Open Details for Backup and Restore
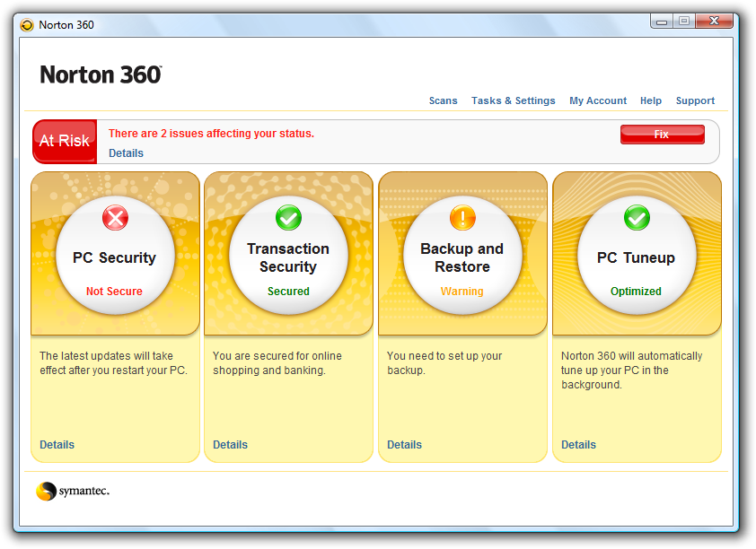Viewport: 756px width, 549px height. pyautogui.click(x=404, y=445)
